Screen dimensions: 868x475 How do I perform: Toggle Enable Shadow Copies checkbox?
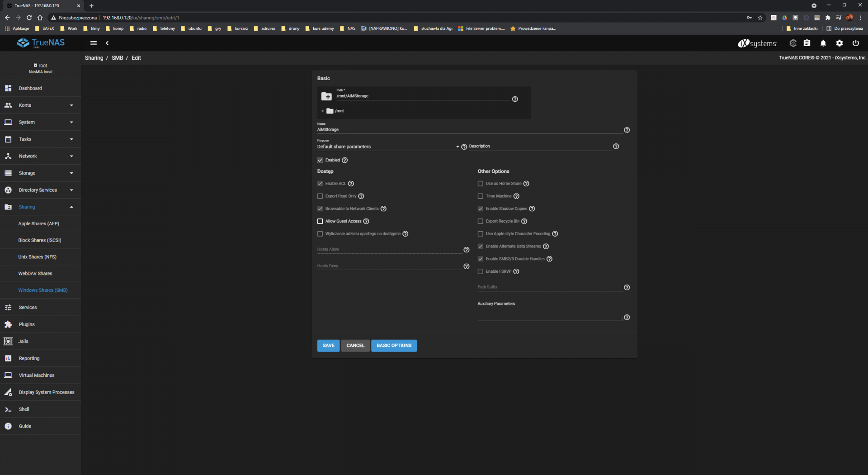(x=481, y=209)
